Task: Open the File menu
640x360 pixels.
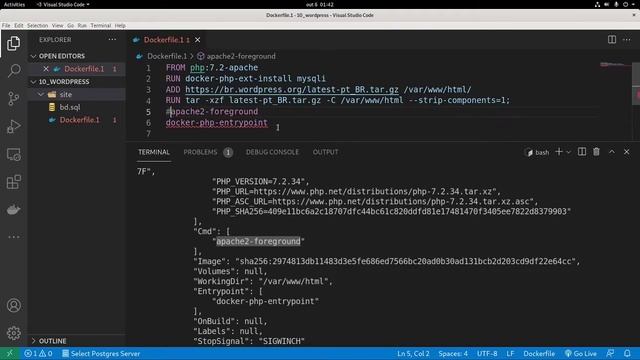Action: tap(6, 25)
